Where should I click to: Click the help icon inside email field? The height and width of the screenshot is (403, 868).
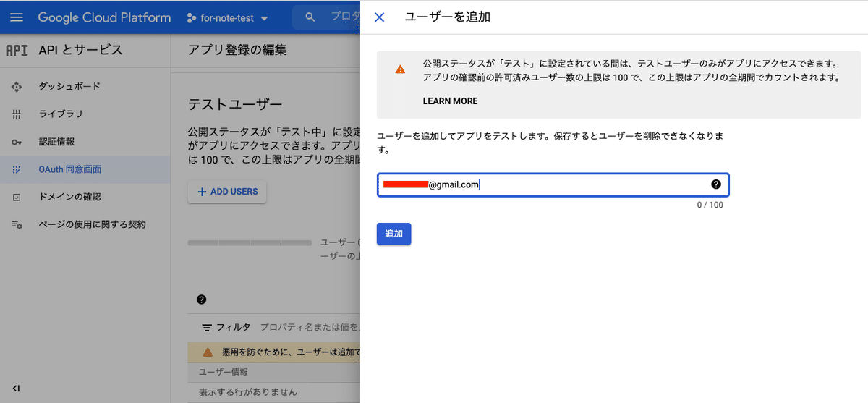716,184
